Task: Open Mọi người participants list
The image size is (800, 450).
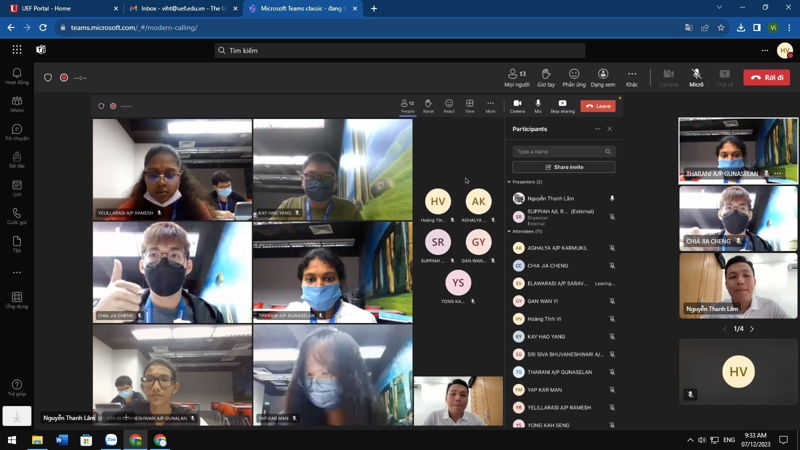Action: point(517,78)
